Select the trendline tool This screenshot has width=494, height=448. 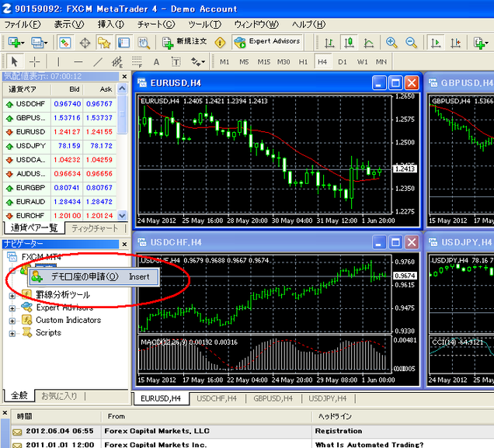[98, 61]
